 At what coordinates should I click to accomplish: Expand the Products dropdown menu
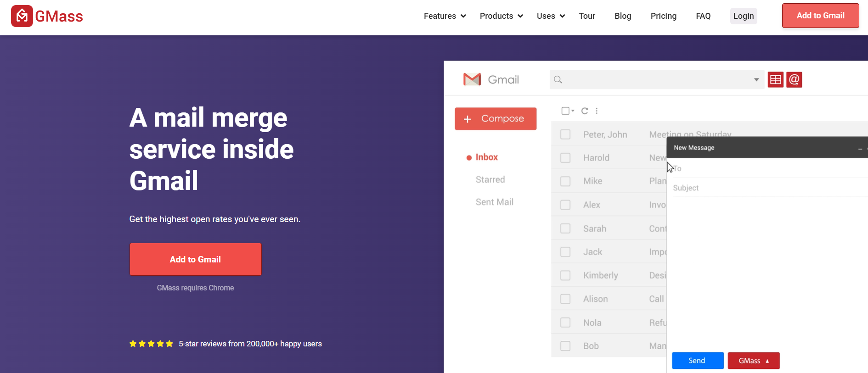pos(501,16)
